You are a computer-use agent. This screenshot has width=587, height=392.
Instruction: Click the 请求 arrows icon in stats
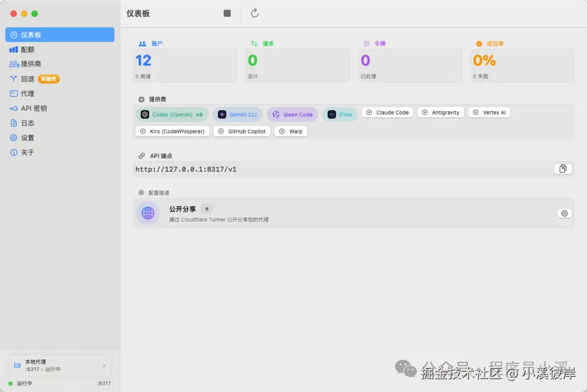point(254,43)
